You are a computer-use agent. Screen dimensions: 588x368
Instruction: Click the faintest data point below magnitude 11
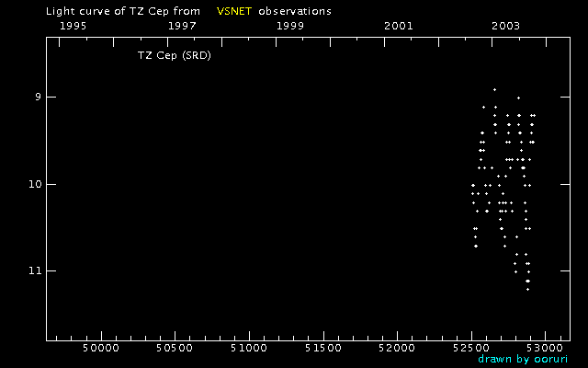tap(527, 289)
